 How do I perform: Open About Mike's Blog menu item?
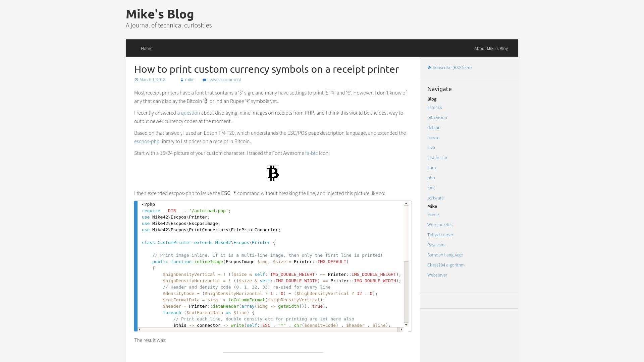[x=491, y=49]
